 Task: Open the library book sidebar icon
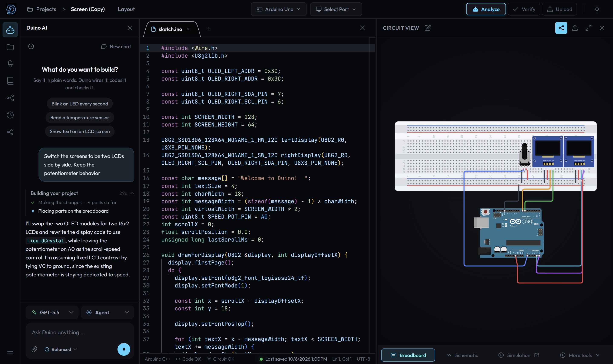click(10, 81)
